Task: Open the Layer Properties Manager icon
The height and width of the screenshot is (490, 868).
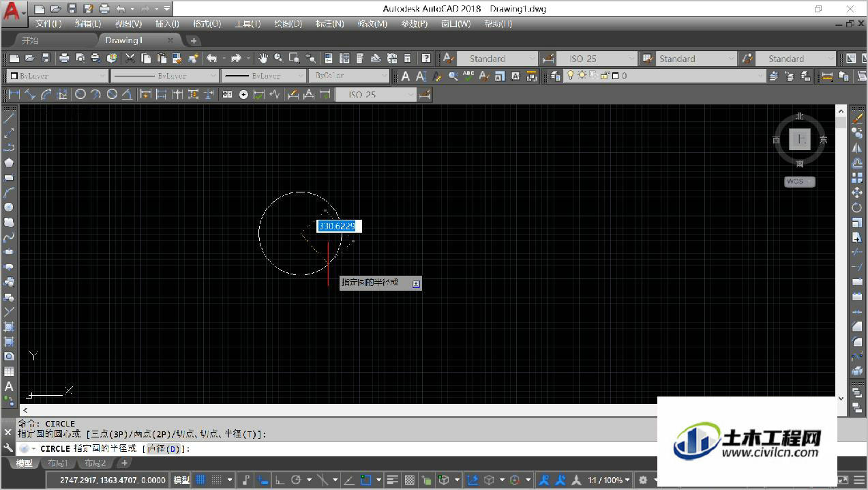Action: pyautogui.click(x=556, y=76)
